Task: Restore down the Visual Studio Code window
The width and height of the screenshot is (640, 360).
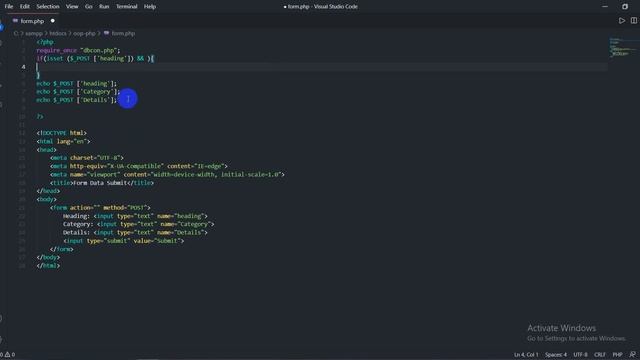Action: 625,7
